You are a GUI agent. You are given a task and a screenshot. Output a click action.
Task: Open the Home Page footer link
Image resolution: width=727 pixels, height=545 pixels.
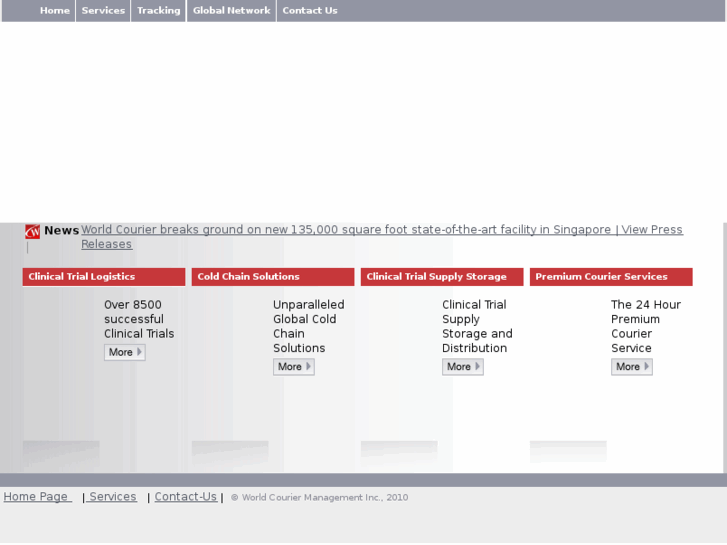38,497
